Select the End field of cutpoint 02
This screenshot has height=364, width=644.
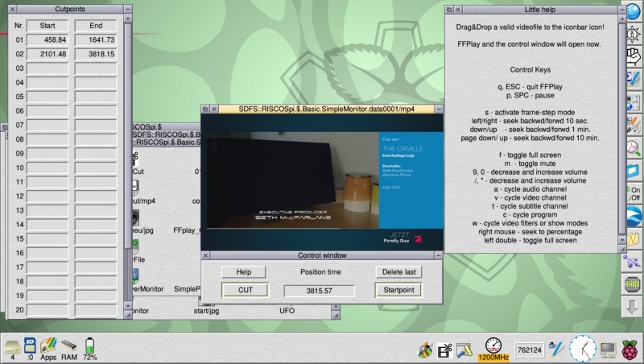[x=96, y=54]
